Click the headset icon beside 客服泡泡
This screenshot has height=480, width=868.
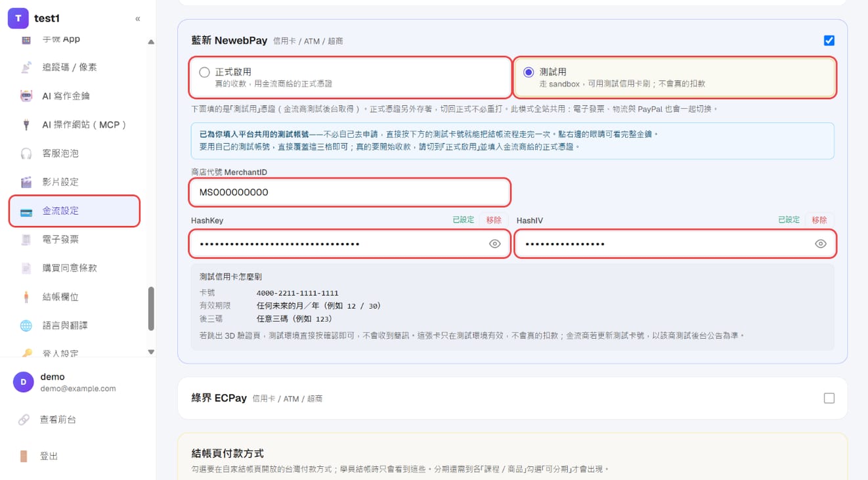pyautogui.click(x=26, y=153)
